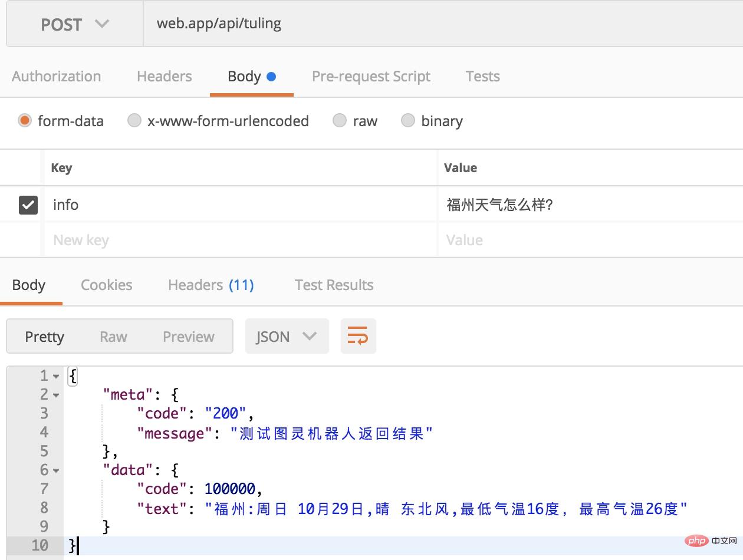Screen dimensions: 743x560
Task: Switch response view to Preview
Action: 189,337
